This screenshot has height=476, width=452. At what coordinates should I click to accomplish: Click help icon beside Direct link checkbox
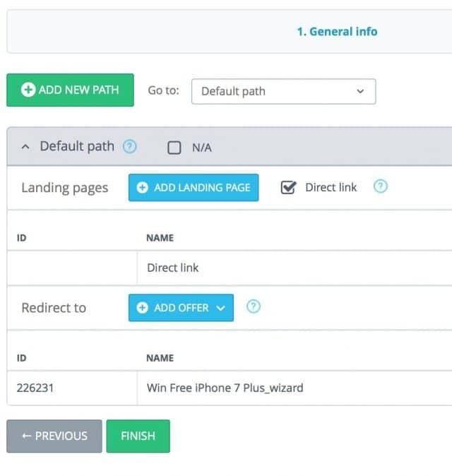pyautogui.click(x=381, y=187)
